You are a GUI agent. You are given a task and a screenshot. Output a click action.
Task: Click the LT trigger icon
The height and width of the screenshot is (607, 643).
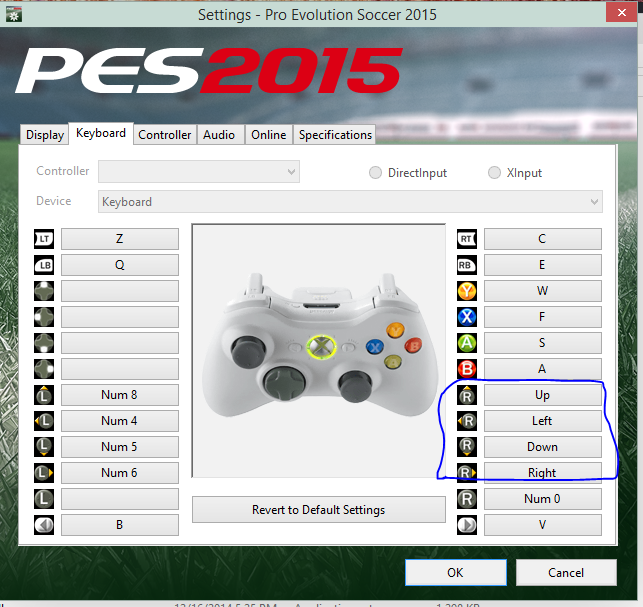tap(44, 239)
